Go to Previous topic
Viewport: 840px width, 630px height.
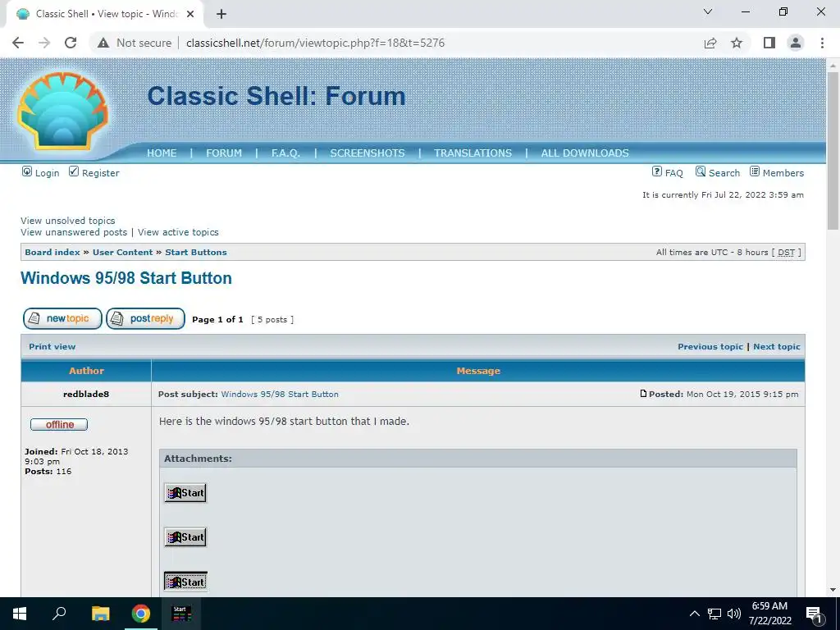[x=710, y=347]
